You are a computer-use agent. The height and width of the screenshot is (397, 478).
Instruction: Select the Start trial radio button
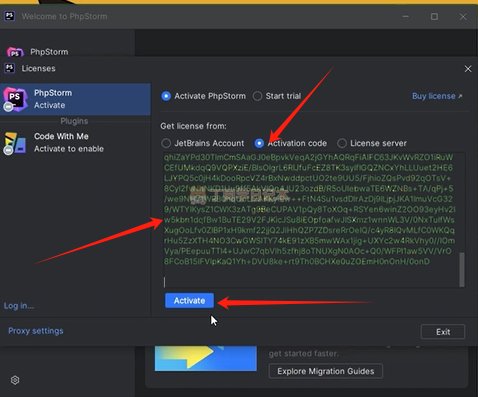pos(257,96)
